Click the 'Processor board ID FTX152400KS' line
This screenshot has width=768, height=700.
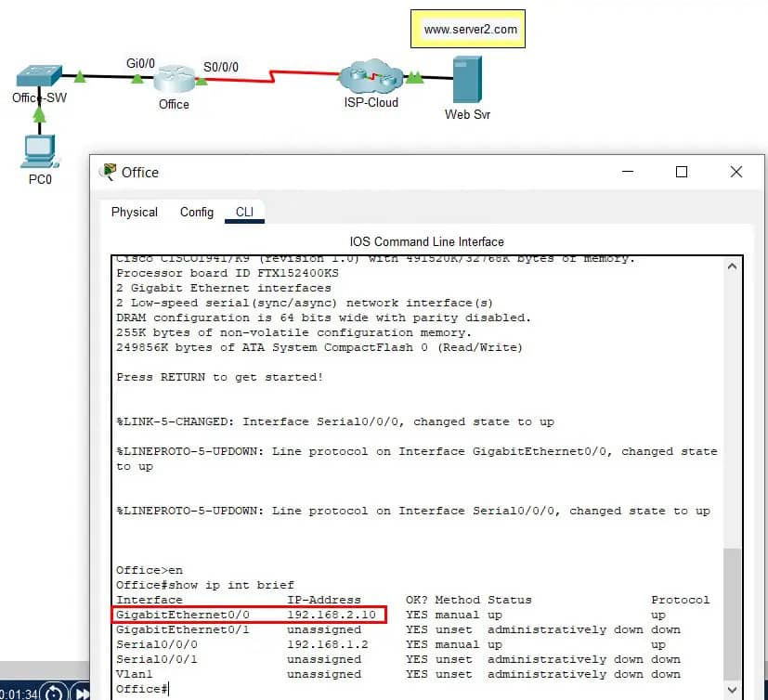228,273
